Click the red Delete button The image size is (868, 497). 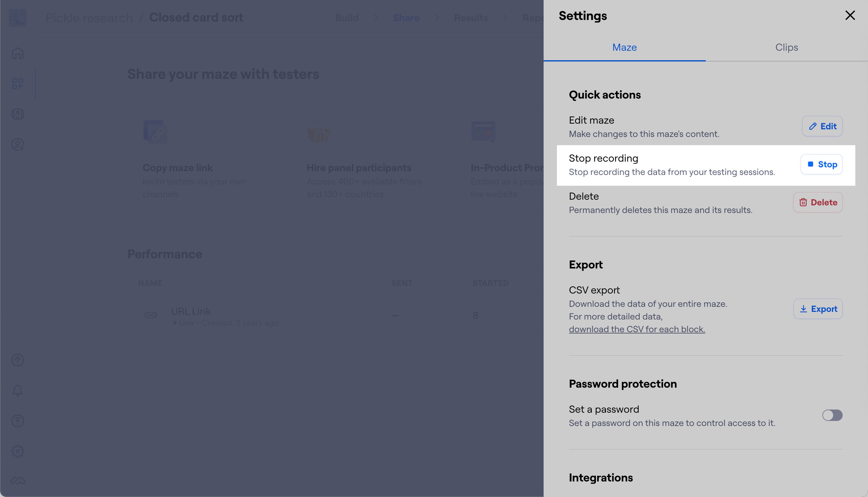click(818, 203)
